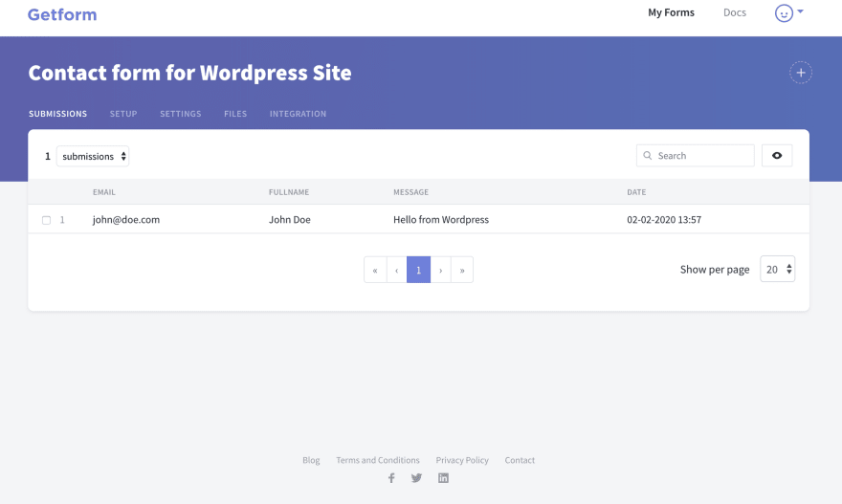Open the Files tab
842x504 pixels.
pos(235,114)
